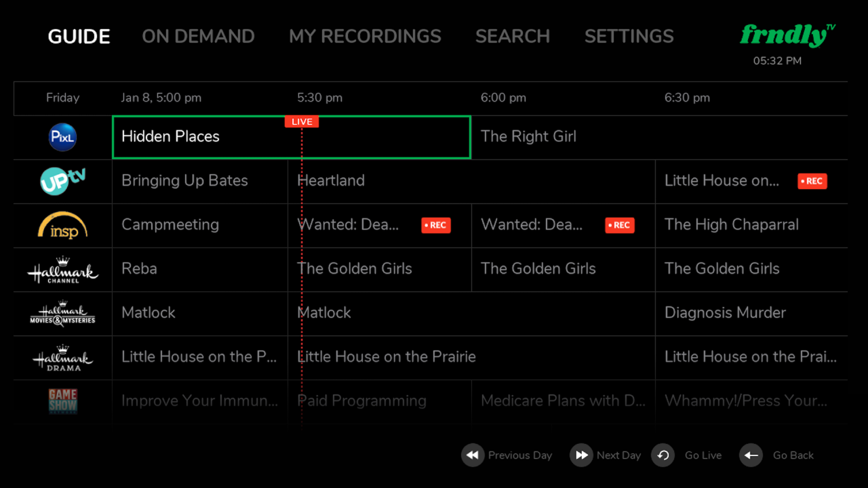The width and height of the screenshot is (868, 488).
Task: Select Bringing Up Bates program
Action: coord(200,182)
